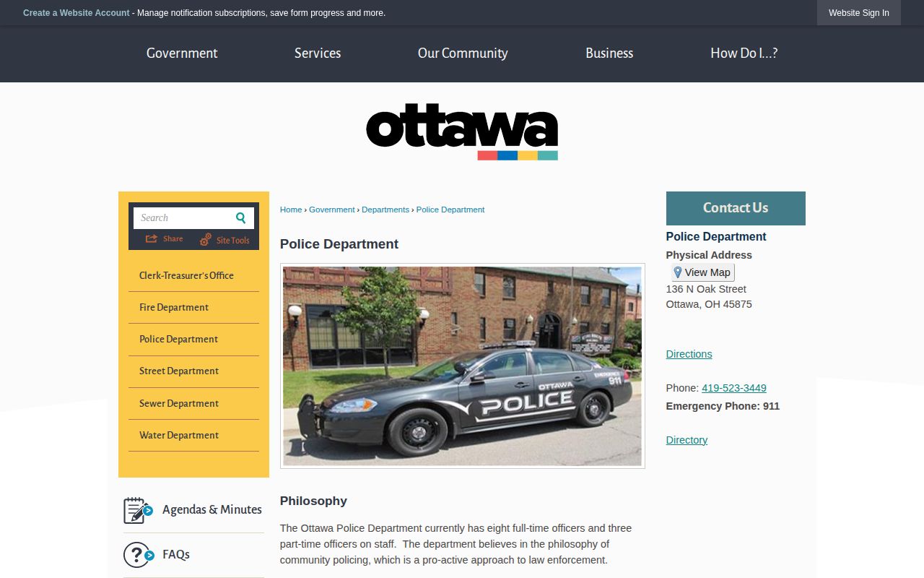
Task: Click the map pin icon in View Map
Action: tap(677, 272)
